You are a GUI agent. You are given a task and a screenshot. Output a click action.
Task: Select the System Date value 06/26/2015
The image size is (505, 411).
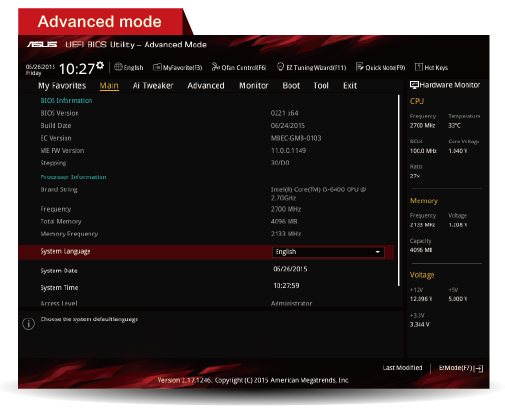coord(290,269)
